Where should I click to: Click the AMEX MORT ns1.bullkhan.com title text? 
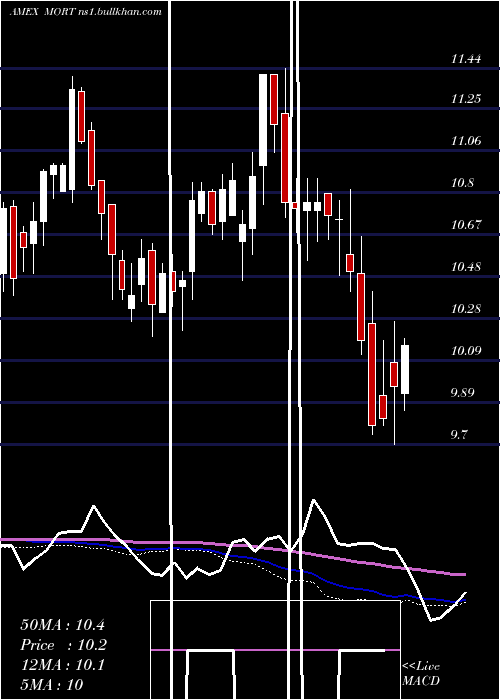pyautogui.click(x=85, y=12)
